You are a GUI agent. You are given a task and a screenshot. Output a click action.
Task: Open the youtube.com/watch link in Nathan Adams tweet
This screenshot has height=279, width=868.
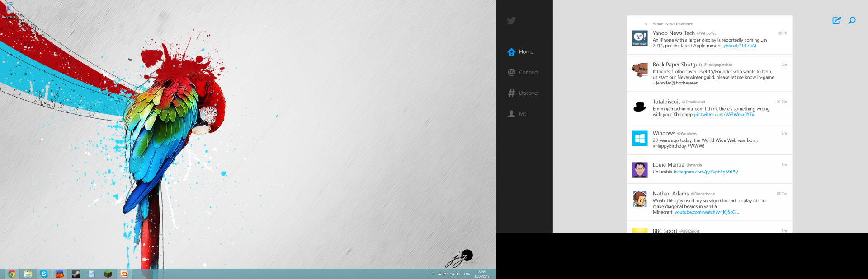[x=707, y=212]
